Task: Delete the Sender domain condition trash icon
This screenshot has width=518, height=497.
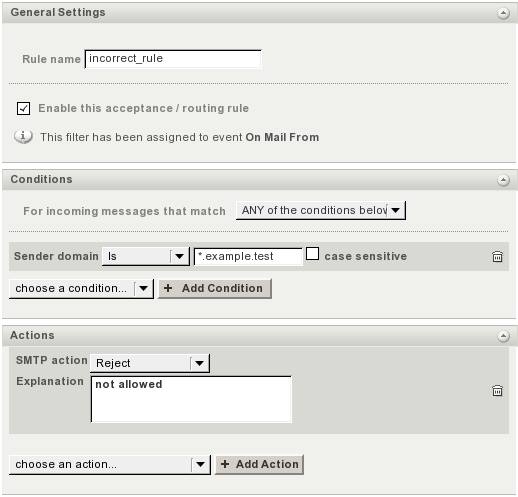Action: pyautogui.click(x=497, y=256)
